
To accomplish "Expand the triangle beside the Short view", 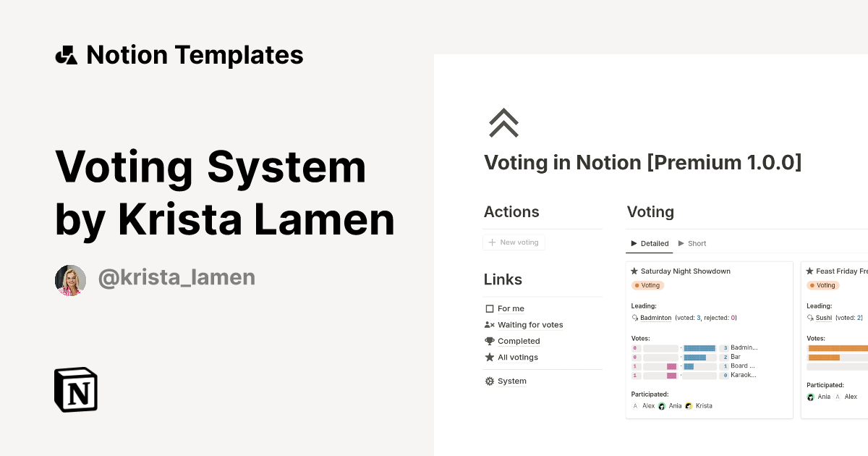I will (681, 243).
